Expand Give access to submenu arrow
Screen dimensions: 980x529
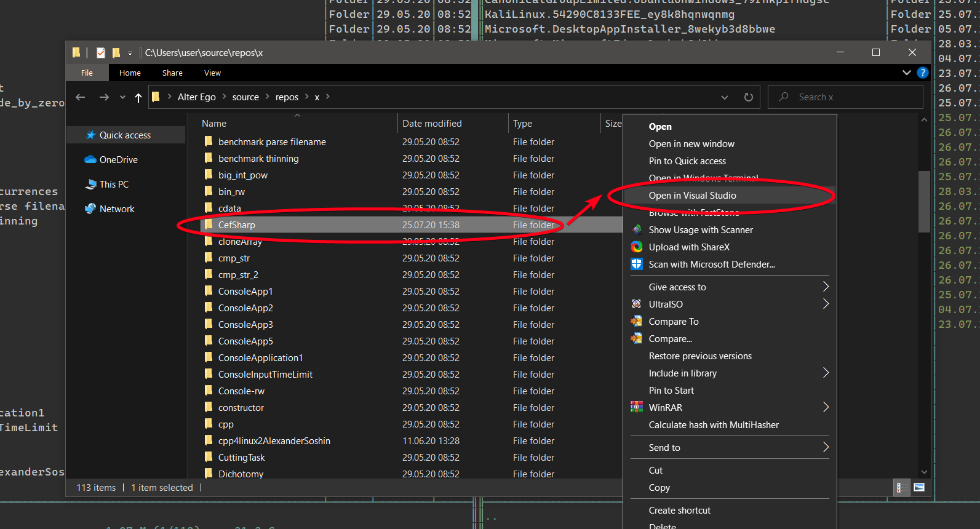coord(826,287)
